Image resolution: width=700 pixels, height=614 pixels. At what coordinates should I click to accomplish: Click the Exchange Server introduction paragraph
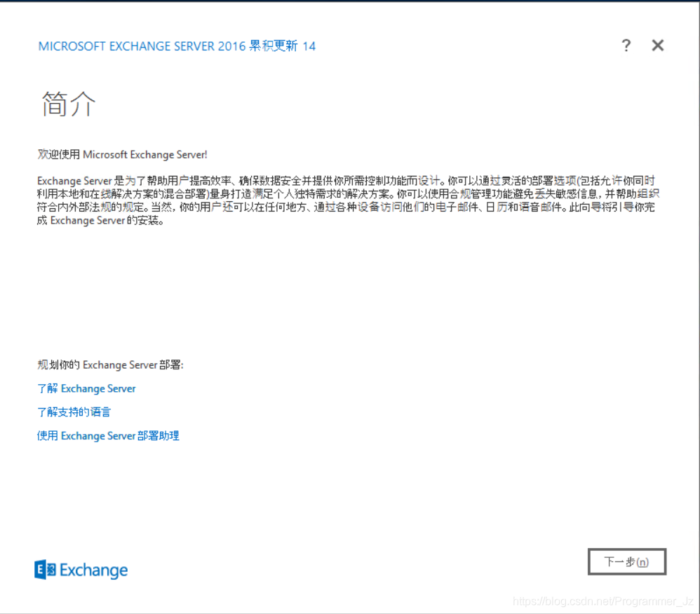tap(348, 200)
